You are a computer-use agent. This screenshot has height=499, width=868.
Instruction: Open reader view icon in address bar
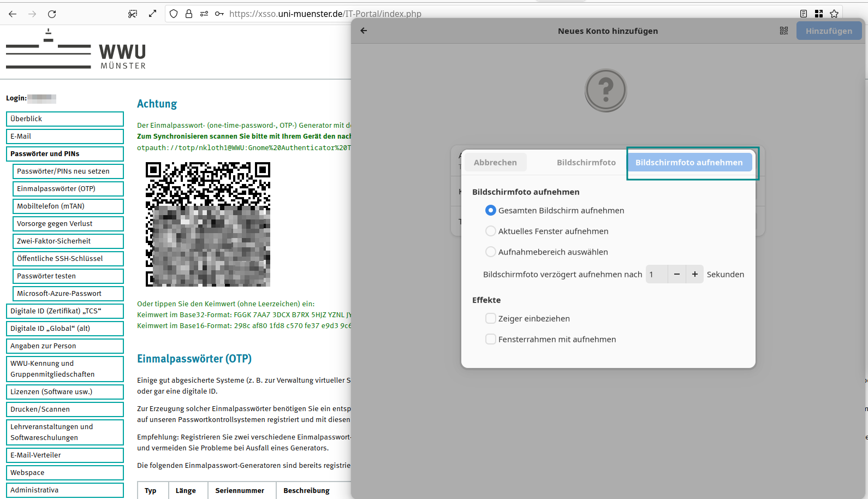click(804, 14)
